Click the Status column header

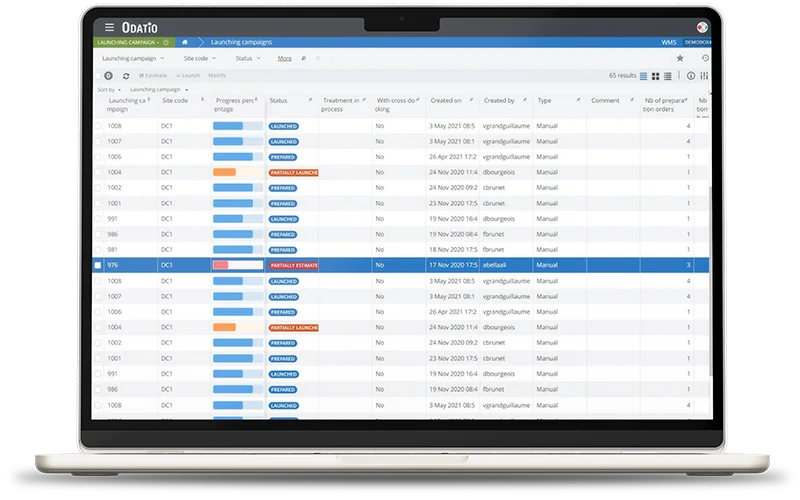click(x=278, y=101)
